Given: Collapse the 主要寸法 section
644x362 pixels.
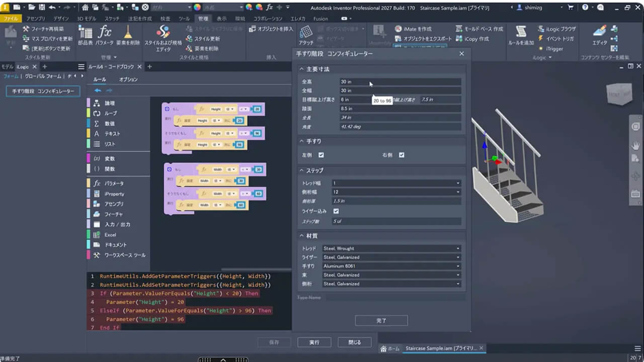Looking at the screenshot, I should pos(302,69).
